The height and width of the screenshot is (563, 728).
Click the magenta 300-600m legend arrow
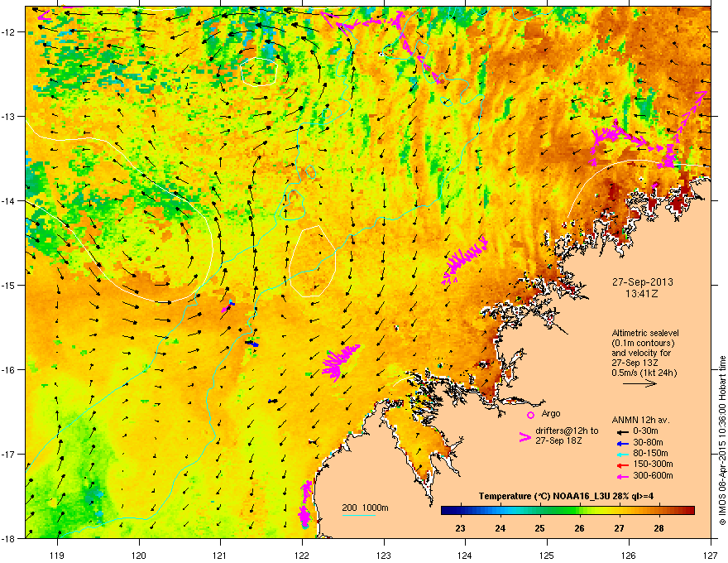click(623, 476)
